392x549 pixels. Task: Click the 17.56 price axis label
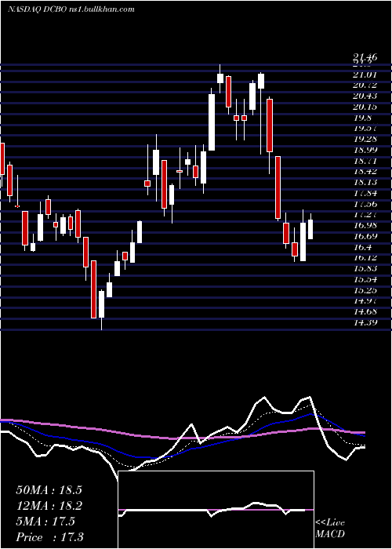[x=365, y=204]
